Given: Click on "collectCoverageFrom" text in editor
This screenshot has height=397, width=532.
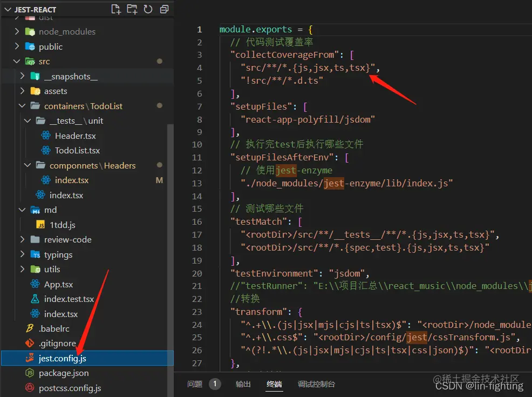Looking at the screenshot, I should pyautogui.click(x=285, y=55).
